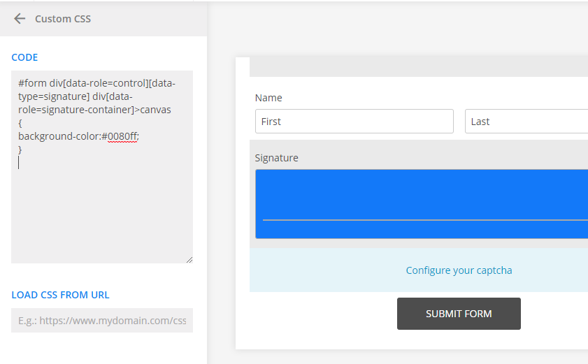Focus the CSS URL input field
Viewport: 588px width, 364px height.
[102, 321]
